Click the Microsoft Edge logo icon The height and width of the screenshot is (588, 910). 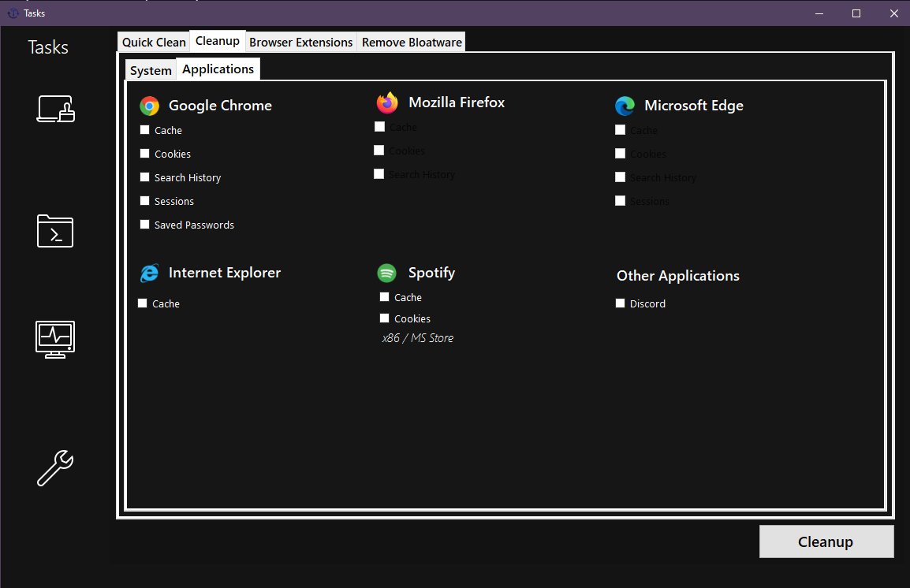pos(625,106)
